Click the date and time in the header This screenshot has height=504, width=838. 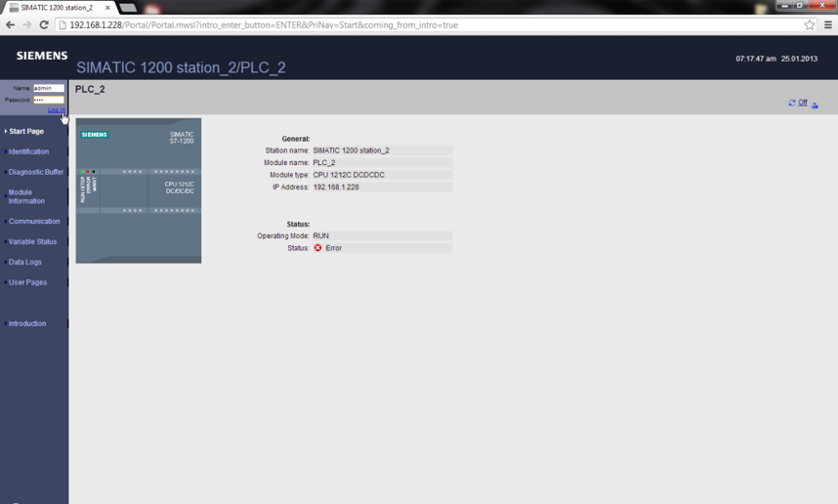coord(776,59)
